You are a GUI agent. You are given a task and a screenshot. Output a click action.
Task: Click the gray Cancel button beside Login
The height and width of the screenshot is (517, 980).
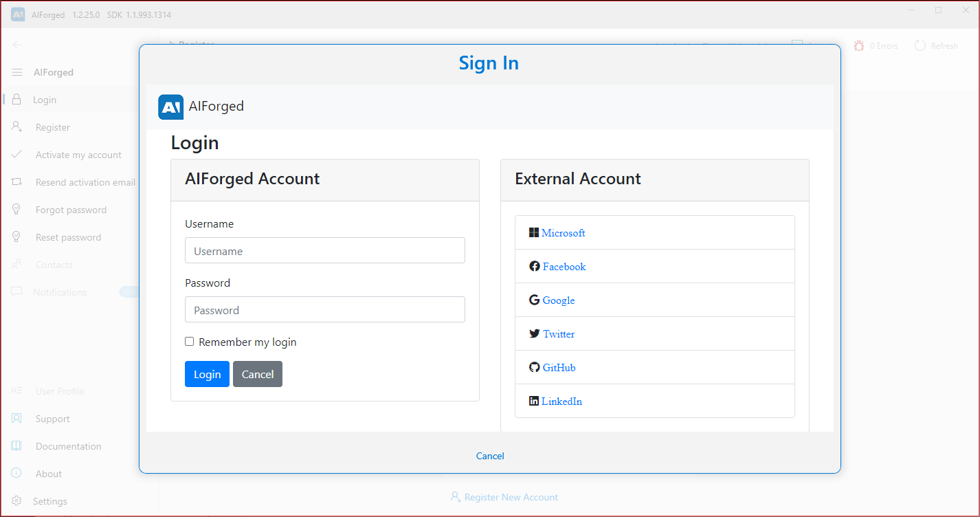click(258, 374)
